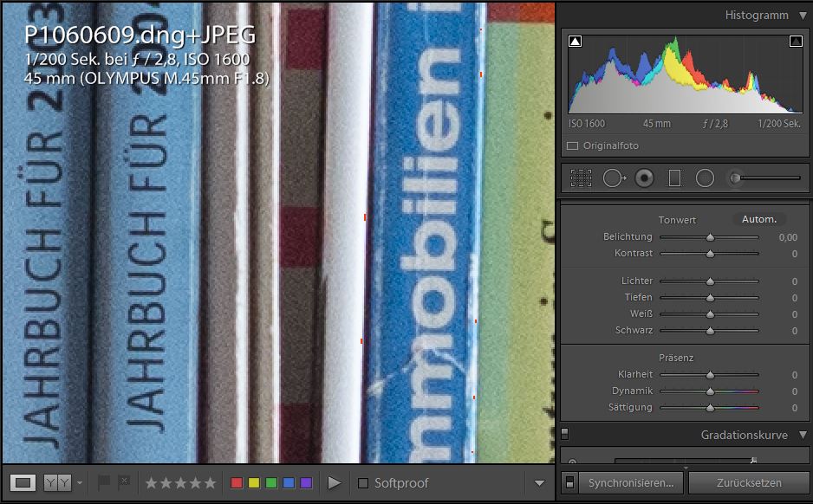Set rating to four stars
The image size is (813, 504).
[195, 483]
